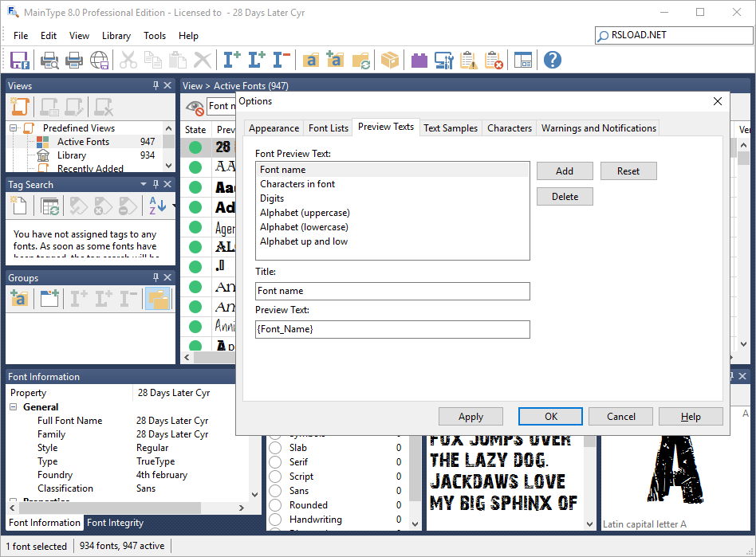Click the new view icon in Views panel
756x557 pixels.
point(20,107)
